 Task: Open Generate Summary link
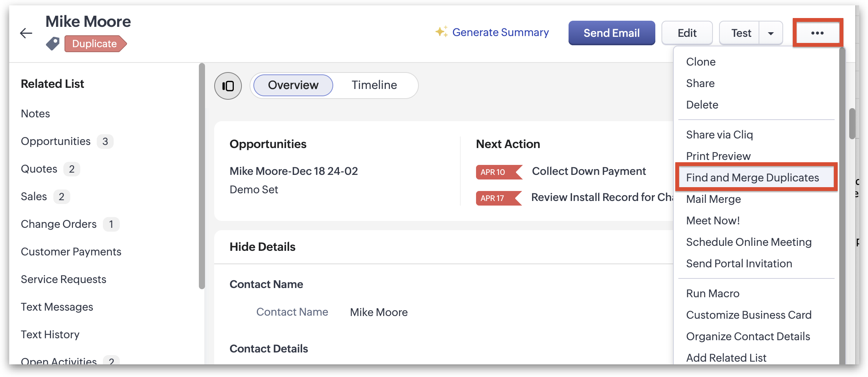tap(500, 33)
